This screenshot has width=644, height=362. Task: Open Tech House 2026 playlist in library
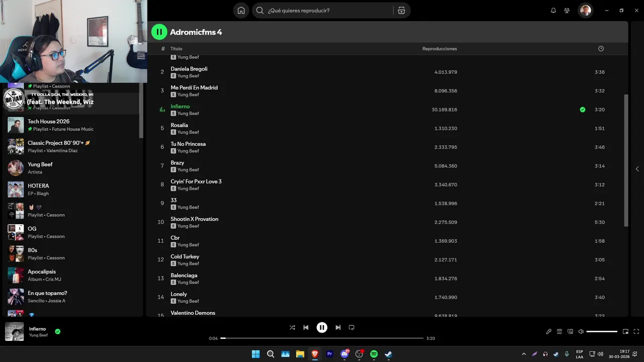[73, 125]
